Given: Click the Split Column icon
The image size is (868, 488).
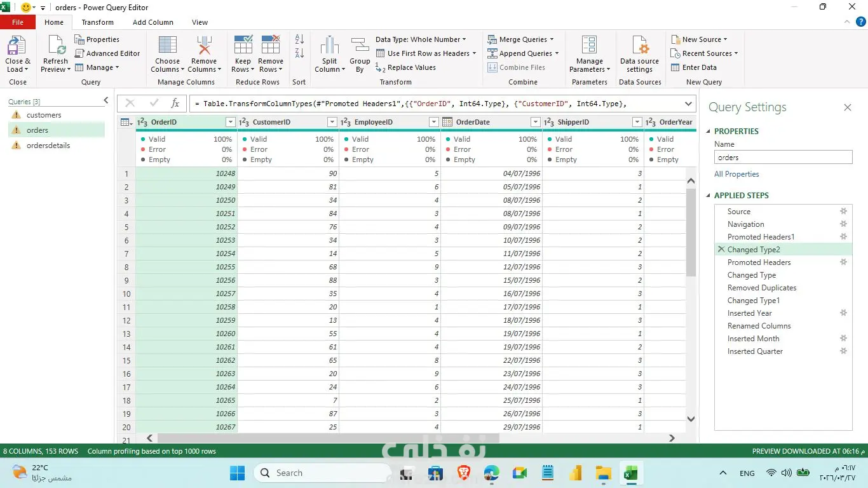Looking at the screenshot, I should click(x=329, y=46).
